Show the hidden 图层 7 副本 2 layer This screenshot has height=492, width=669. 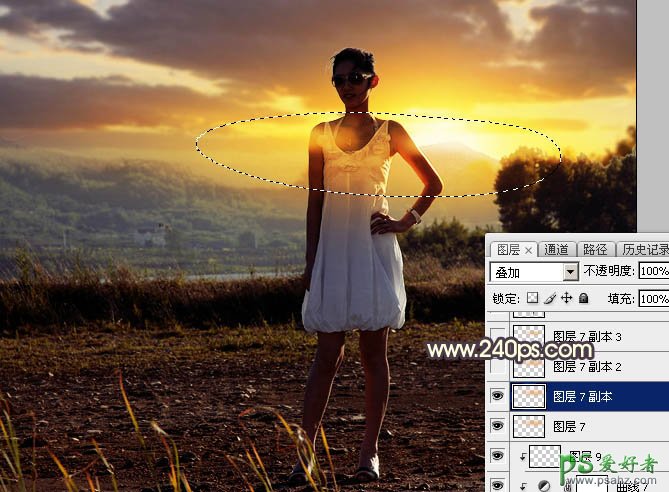pos(497,367)
